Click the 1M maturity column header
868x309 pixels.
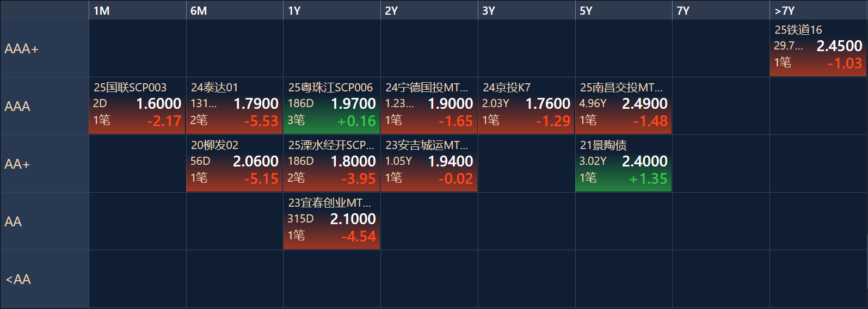[137, 10]
